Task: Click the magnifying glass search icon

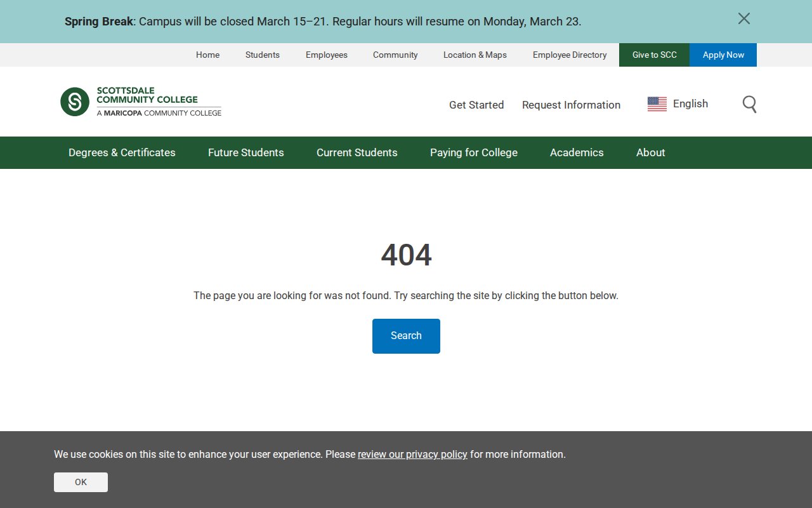Action: click(749, 104)
